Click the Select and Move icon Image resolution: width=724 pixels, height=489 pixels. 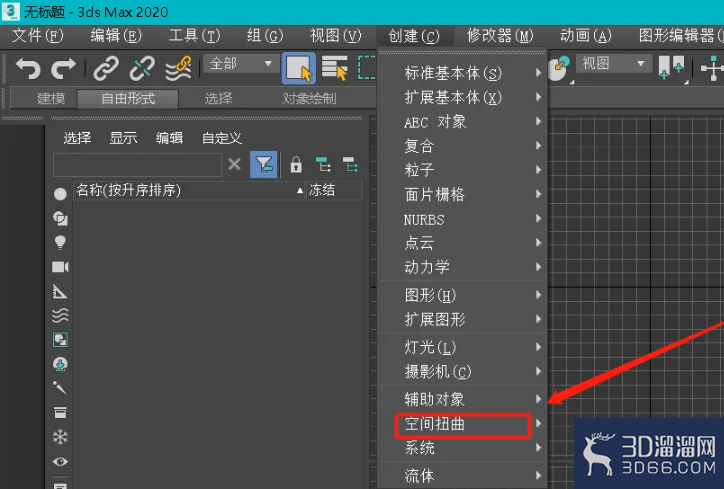point(712,68)
